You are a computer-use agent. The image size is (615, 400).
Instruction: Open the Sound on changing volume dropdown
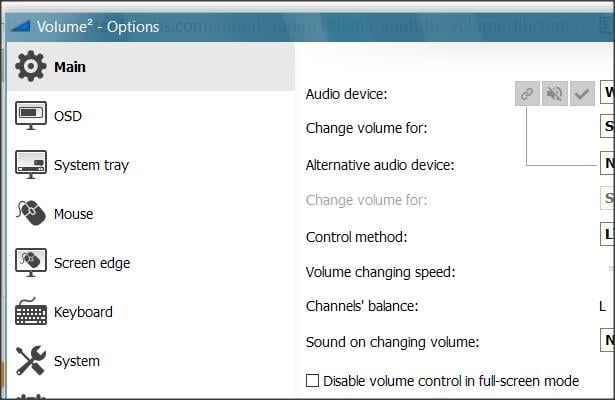(608, 340)
